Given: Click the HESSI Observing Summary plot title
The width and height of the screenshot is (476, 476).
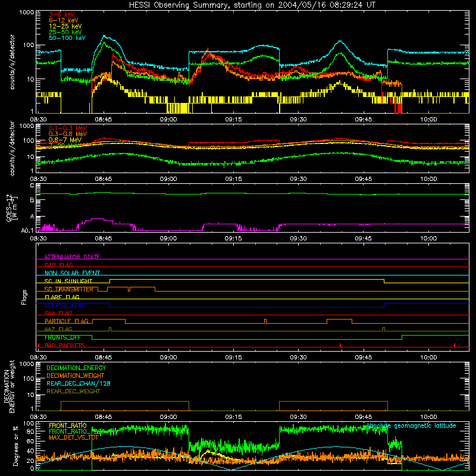Looking at the screenshot, I should (x=252, y=5).
